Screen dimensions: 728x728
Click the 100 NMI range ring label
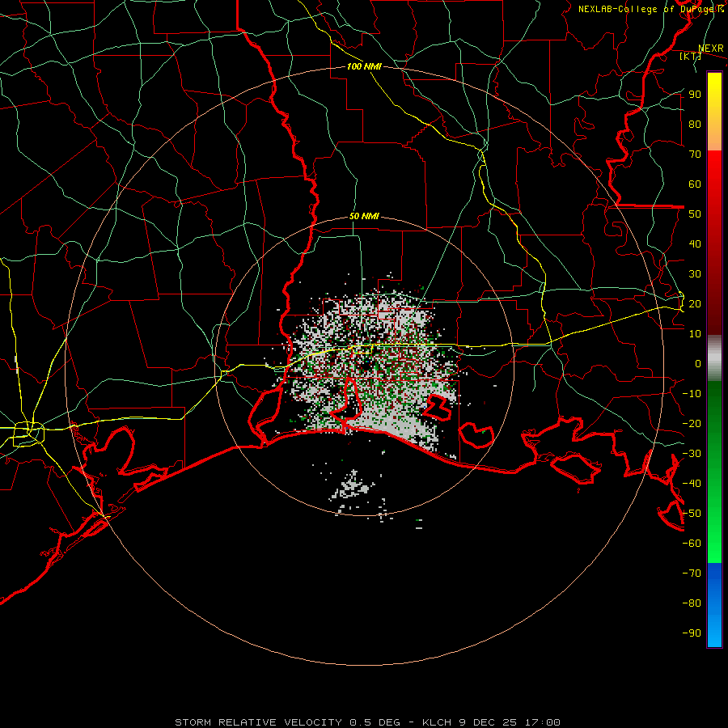coord(364,66)
